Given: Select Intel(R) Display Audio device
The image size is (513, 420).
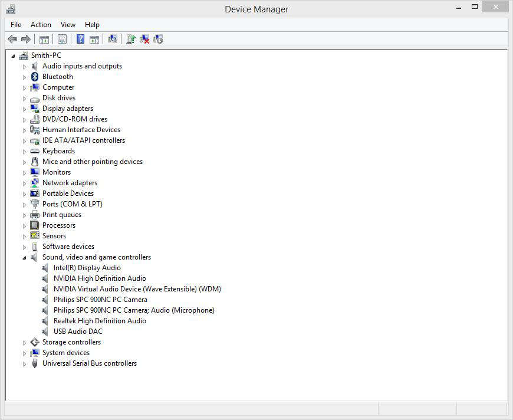Looking at the screenshot, I should click(x=87, y=268).
